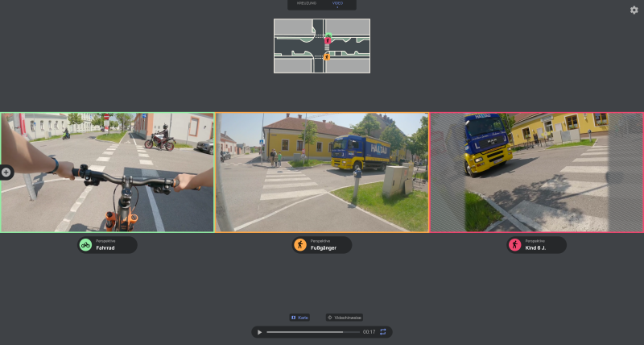Click the intersection overview map
The width and height of the screenshot is (644, 345).
pyautogui.click(x=322, y=46)
